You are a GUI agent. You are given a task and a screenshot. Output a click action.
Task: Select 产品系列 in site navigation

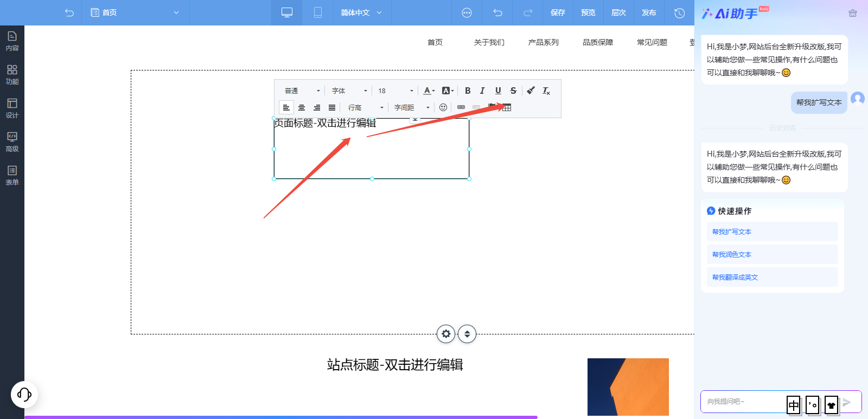543,42
